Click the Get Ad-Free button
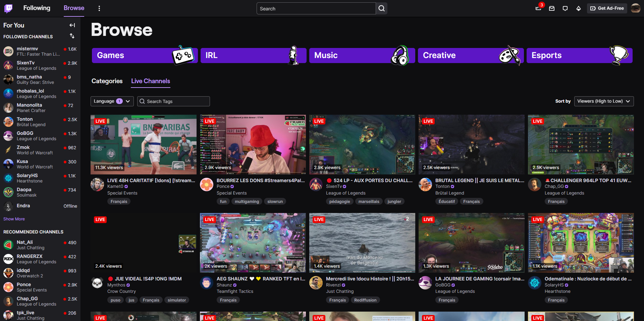 pos(607,8)
